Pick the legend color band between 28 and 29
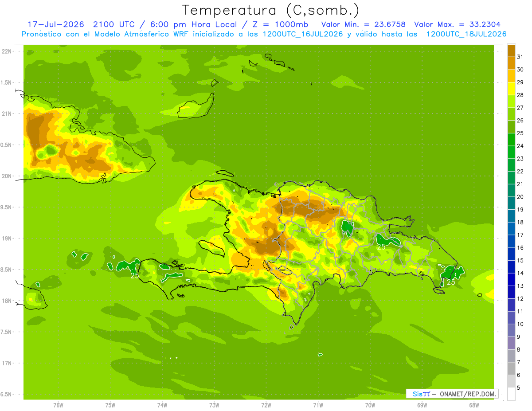 click(511, 89)
